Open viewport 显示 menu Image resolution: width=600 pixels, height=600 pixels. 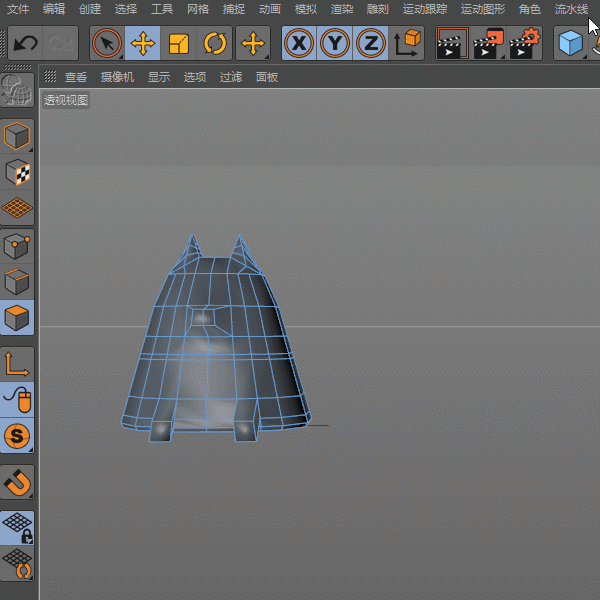pos(159,77)
